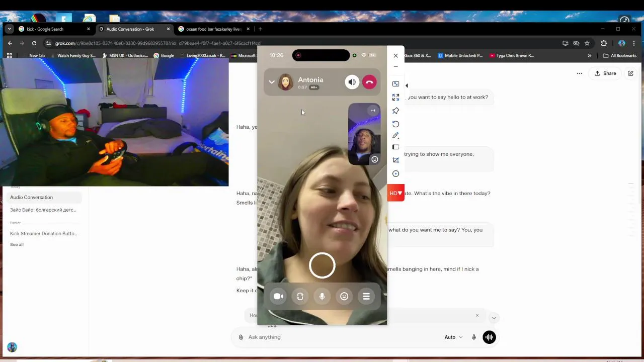Go back in browser history
The image size is (644, 362).
point(10,43)
